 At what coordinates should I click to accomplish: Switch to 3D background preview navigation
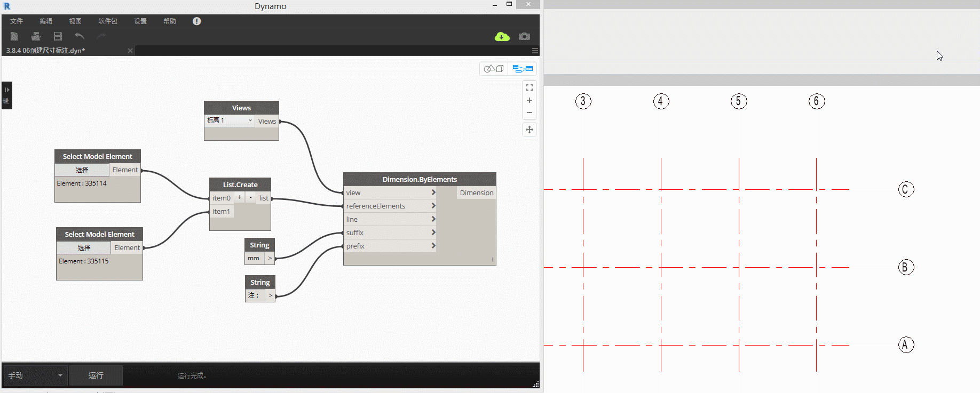[x=494, y=69]
